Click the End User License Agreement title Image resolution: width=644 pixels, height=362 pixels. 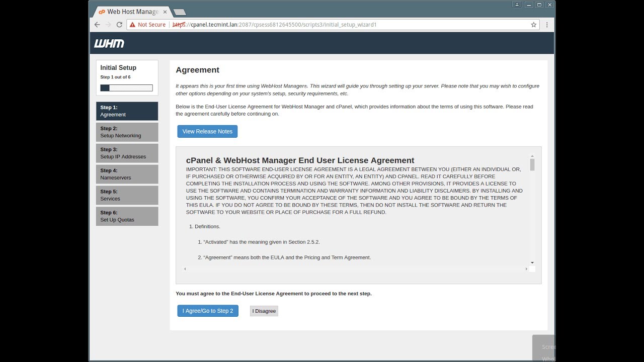click(x=300, y=160)
